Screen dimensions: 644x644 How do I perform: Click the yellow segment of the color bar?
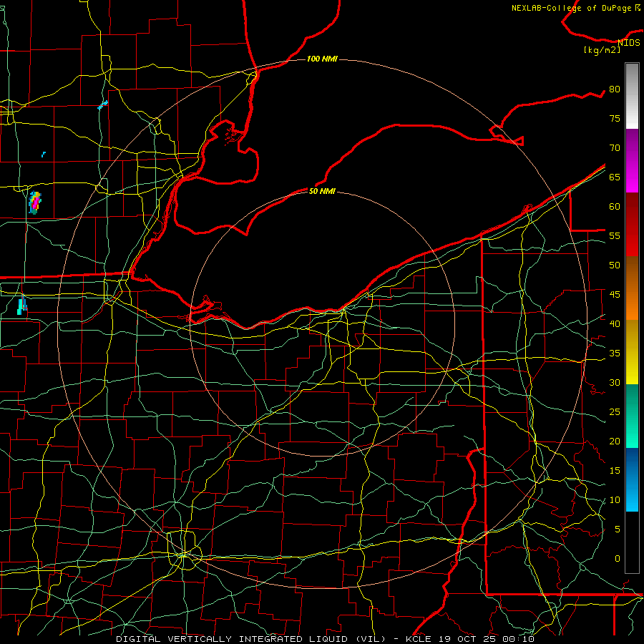click(632, 352)
